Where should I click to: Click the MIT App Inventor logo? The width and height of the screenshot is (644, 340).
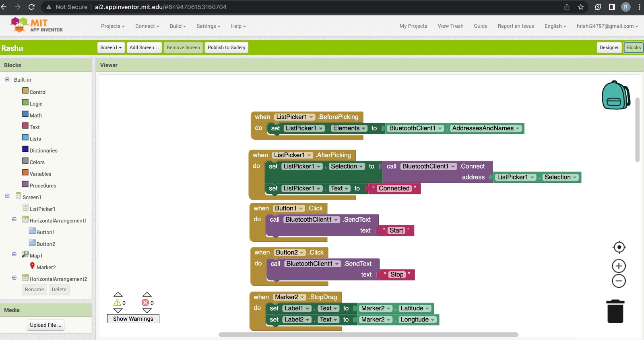coord(36,25)
